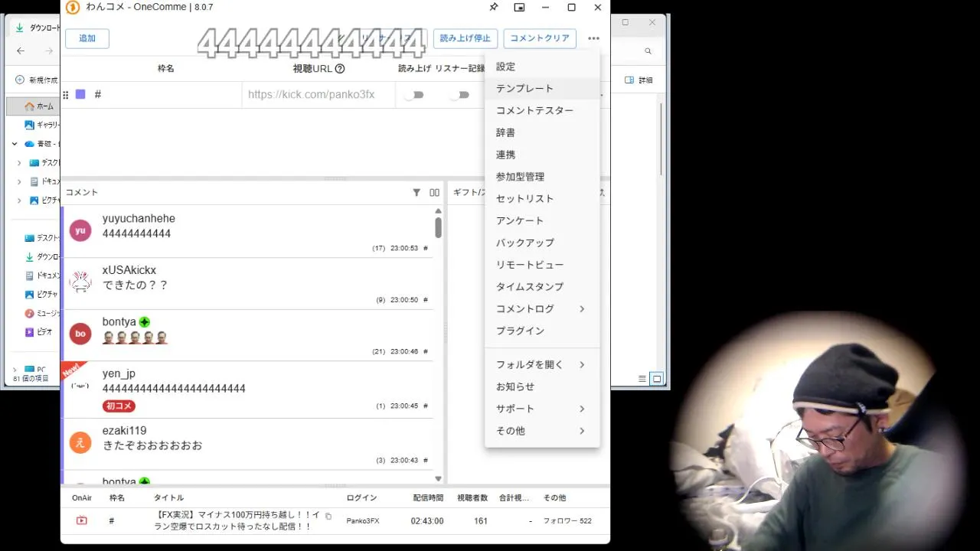The image size is (980, 551).
Task: Switch Explorer to details list view icon
Action: click(x=642, y=379)
